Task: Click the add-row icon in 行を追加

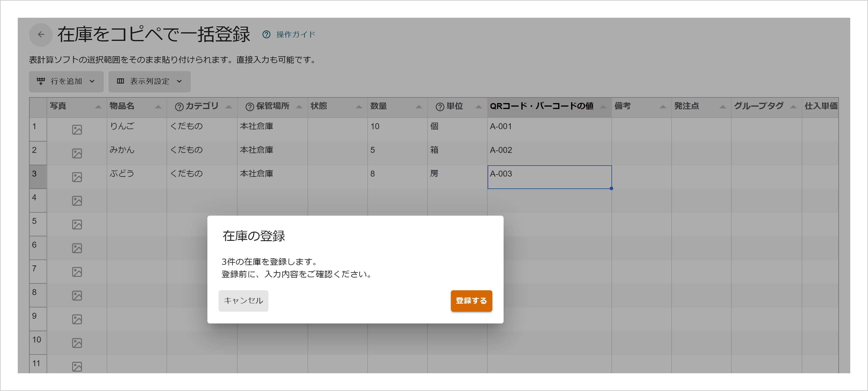Action: click(x=41, y=81)
